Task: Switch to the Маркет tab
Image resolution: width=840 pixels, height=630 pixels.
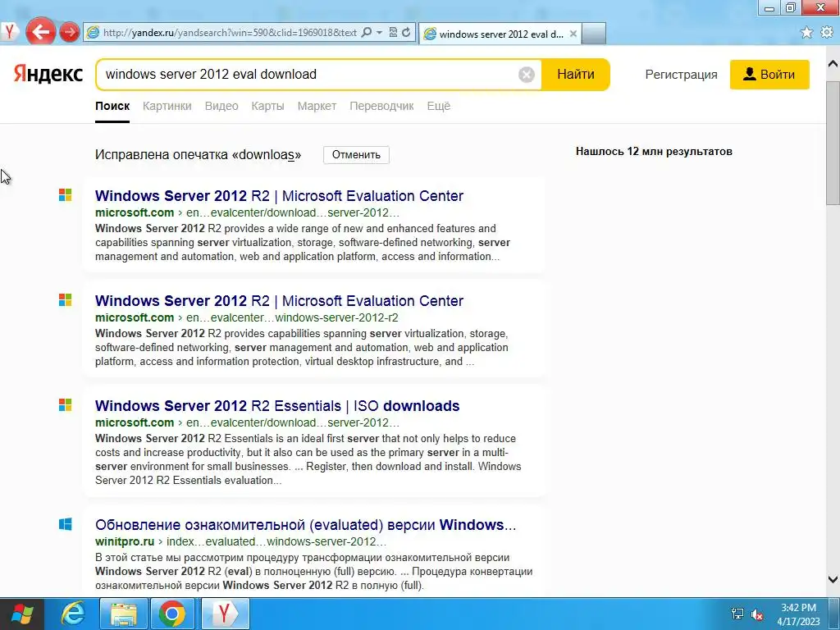Action: (x=317, y=106)
